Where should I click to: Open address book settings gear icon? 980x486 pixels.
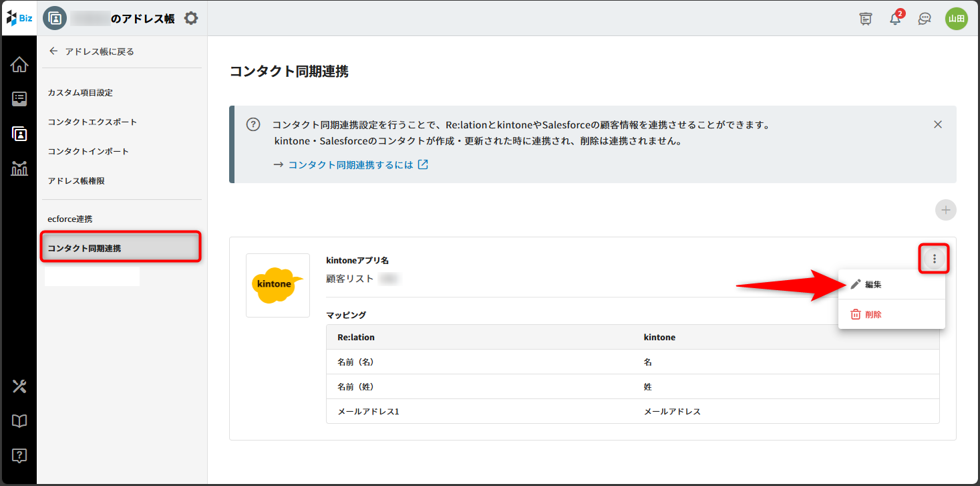pyautogui.click(x=191, y=18)
